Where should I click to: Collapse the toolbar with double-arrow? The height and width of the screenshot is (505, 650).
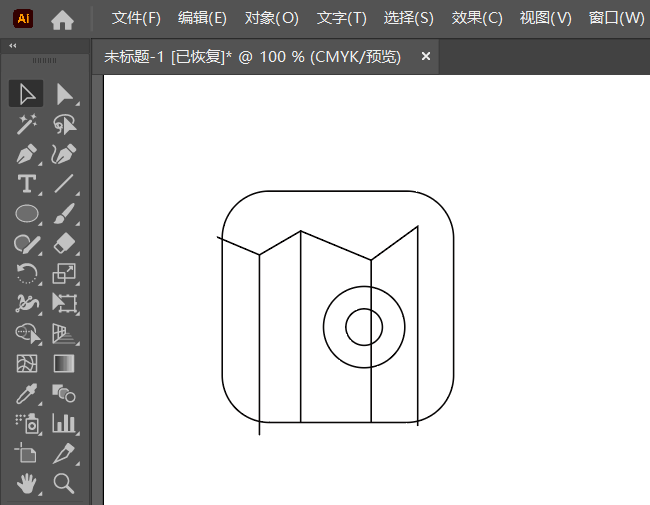[13, 46]
